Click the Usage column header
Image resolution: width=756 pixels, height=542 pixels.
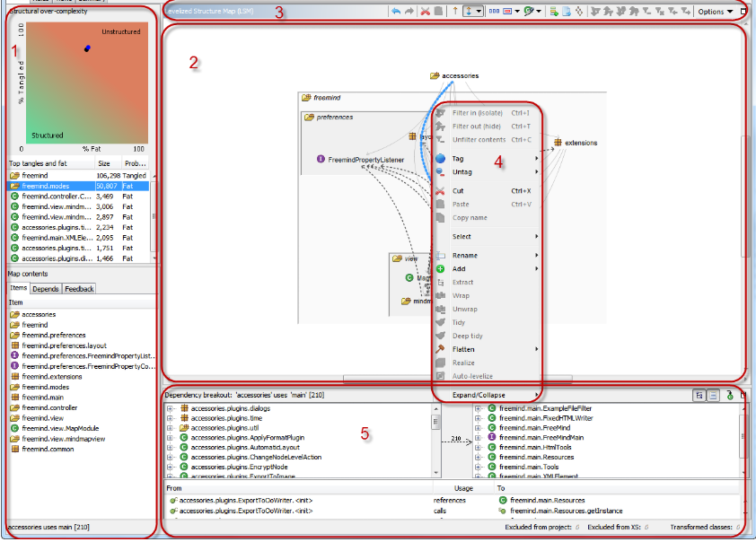click(x=463, y=488)
